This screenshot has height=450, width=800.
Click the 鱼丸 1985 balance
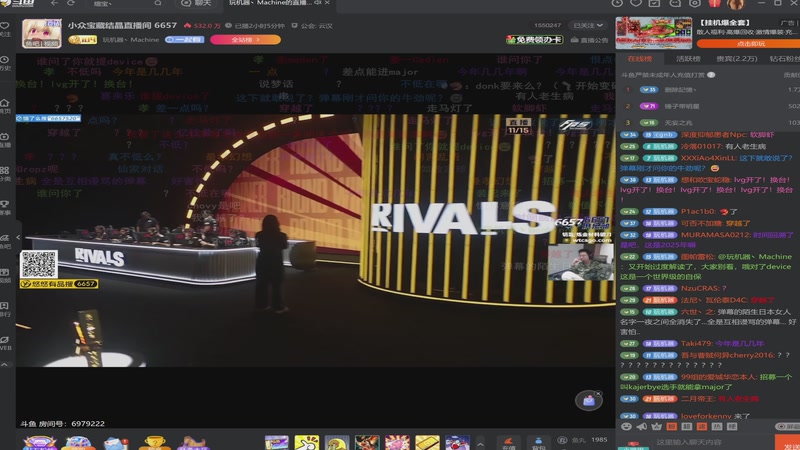[x=583, y=440]
